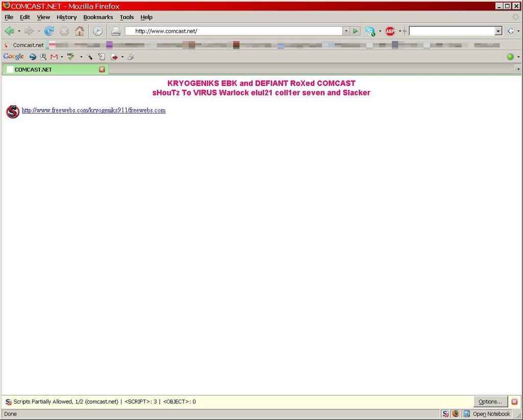523x420 pixels.
Task: Print the page using the printer icon
Action: tap(116, 31)
